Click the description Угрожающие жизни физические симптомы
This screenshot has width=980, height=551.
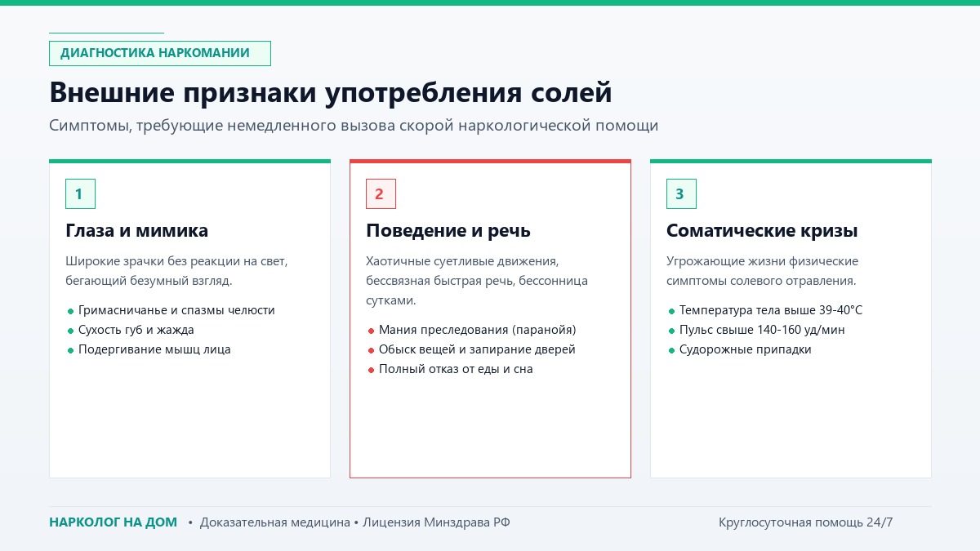(763, 271)
